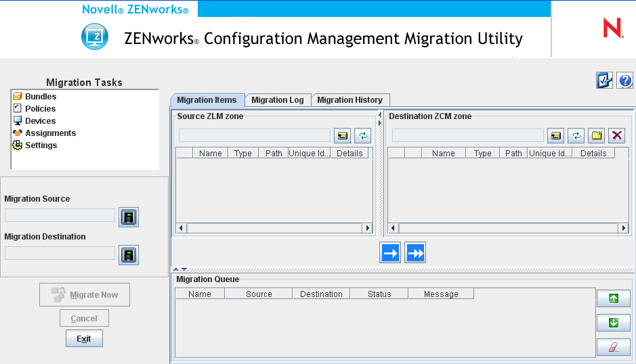Click Migration Queue Message column header
Screen dimensions: 636x364
tap(441, 294)
